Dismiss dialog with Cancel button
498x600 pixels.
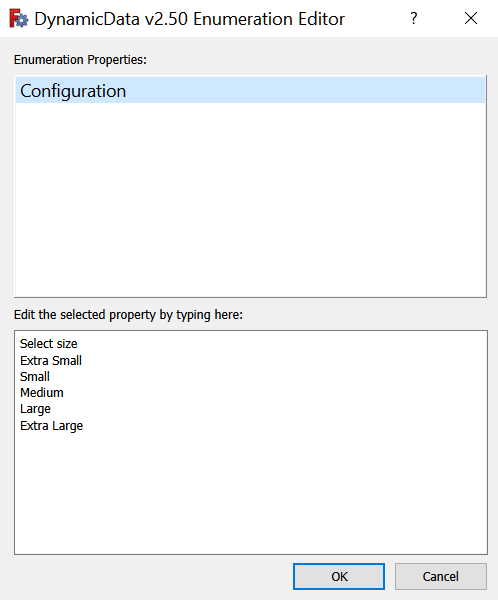pyautogui.click(x=441, y=576)
